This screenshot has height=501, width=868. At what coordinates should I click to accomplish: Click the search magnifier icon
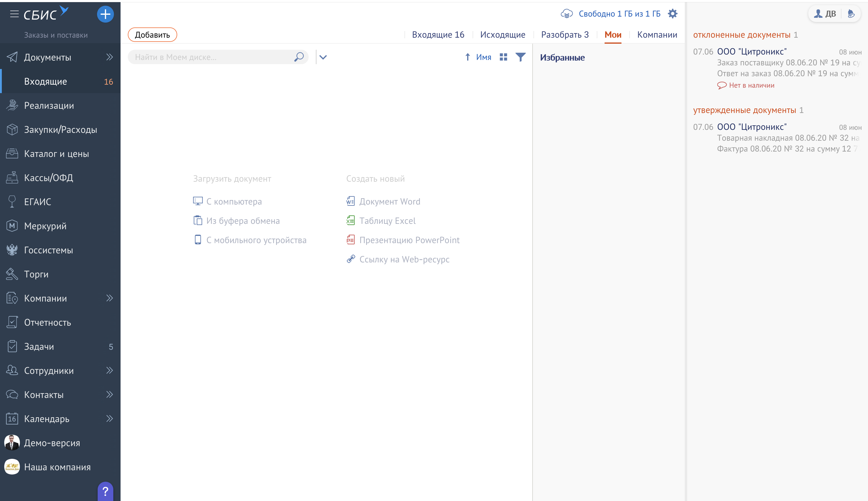(x=299, y=57)
